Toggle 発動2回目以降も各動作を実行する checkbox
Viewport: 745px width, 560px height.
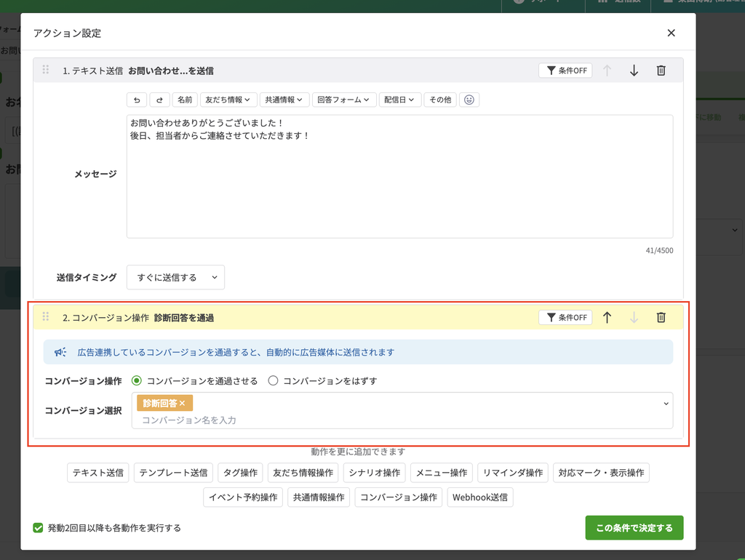coord(38,528)
